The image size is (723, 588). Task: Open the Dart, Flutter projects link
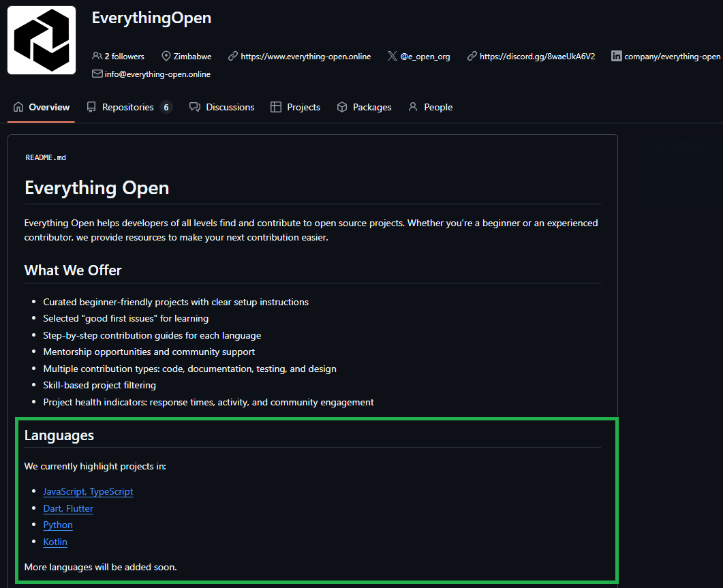(x=68, y=508)
